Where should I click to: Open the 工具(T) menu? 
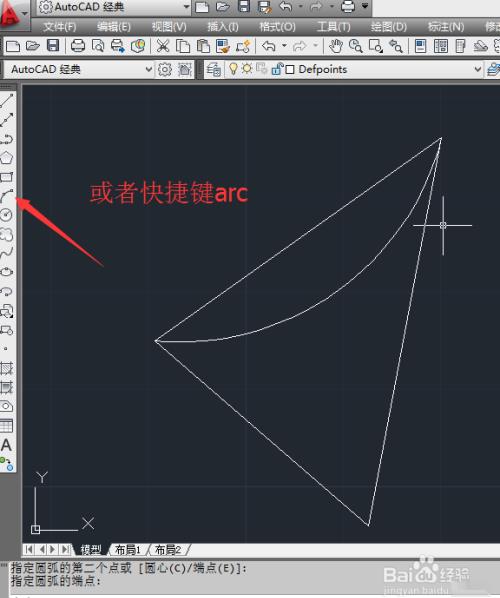(x=334, y=27)
